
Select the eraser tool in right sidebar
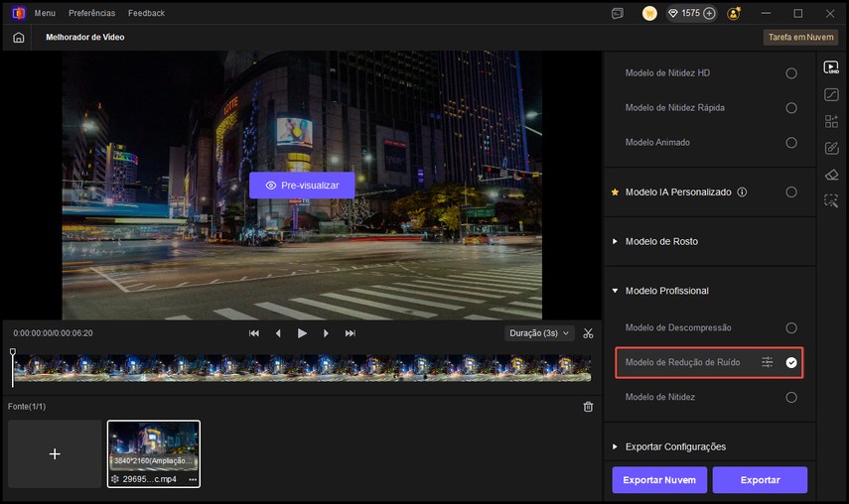831,175
